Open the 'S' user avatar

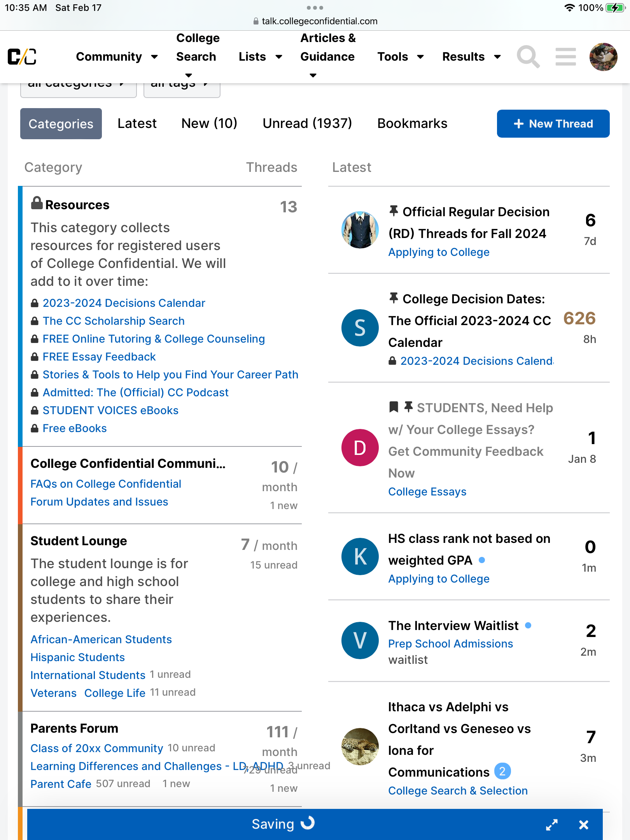360,327
